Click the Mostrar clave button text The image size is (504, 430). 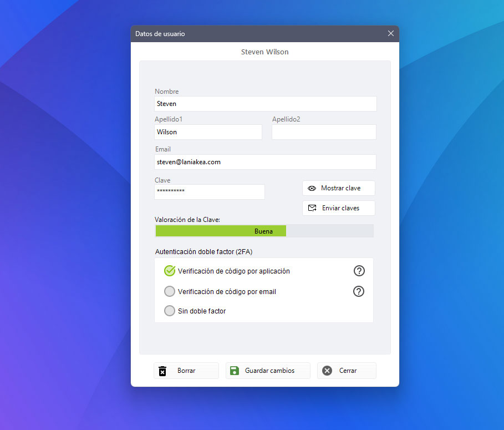click(341, 188)
